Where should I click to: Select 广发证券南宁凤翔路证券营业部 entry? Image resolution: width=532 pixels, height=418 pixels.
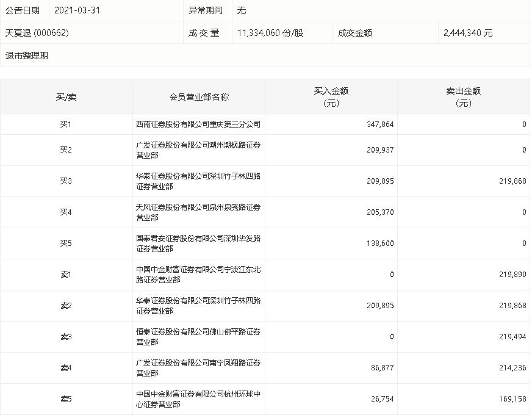[x=198, y=368]
